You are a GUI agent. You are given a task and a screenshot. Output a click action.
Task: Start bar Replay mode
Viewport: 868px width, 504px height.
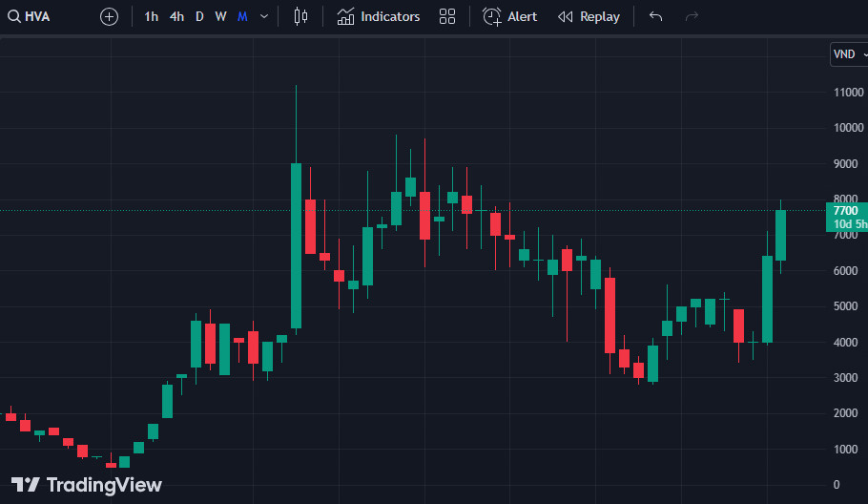coord(589,16)
